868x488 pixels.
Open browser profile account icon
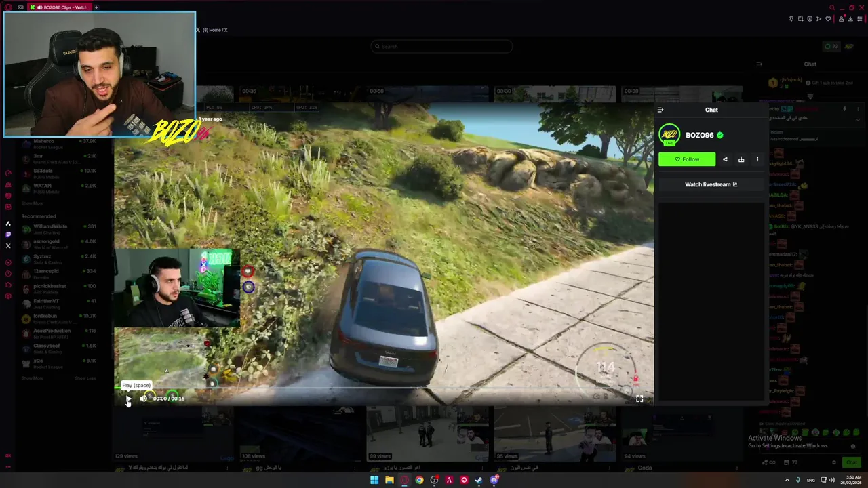[x=842, y=19]
